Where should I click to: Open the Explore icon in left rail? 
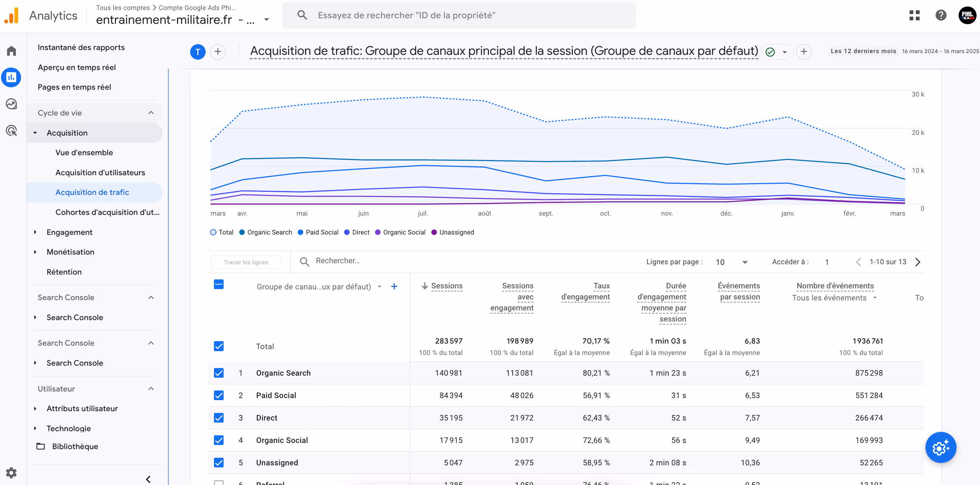[11, 104]
